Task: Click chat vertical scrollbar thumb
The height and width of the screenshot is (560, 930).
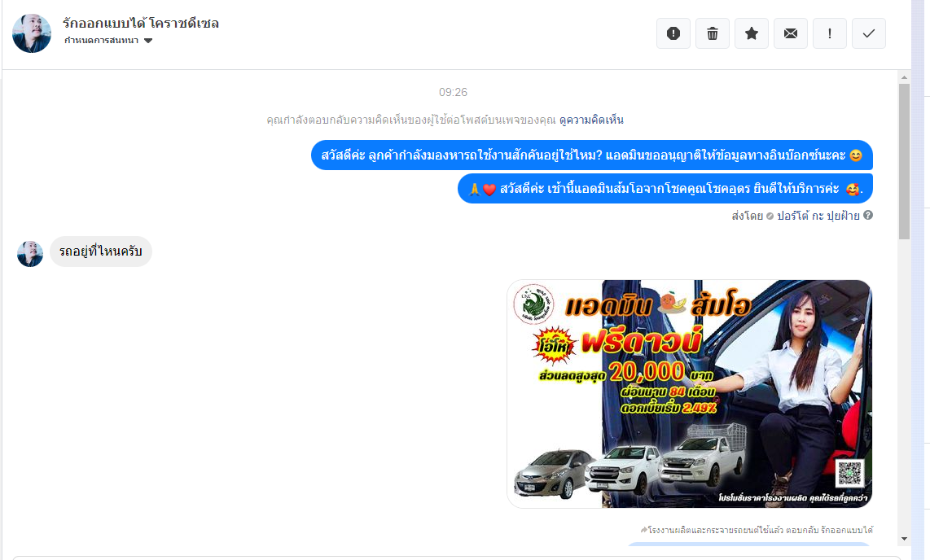Action: pos(904,161)
